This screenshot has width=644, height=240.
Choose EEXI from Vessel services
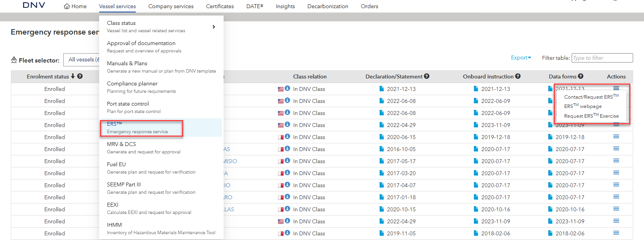[161, 208]
